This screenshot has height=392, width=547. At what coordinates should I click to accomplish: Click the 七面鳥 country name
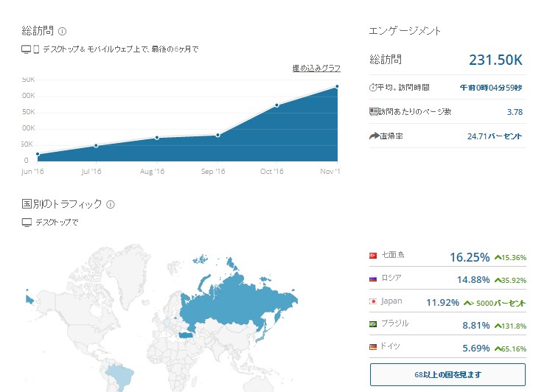[393, 255]
